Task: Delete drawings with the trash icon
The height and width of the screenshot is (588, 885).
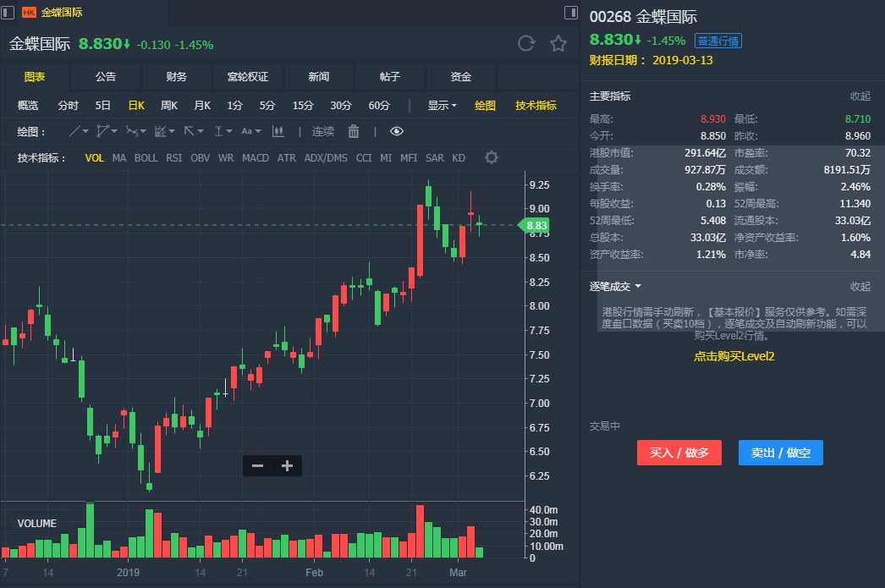Action: 354,131
